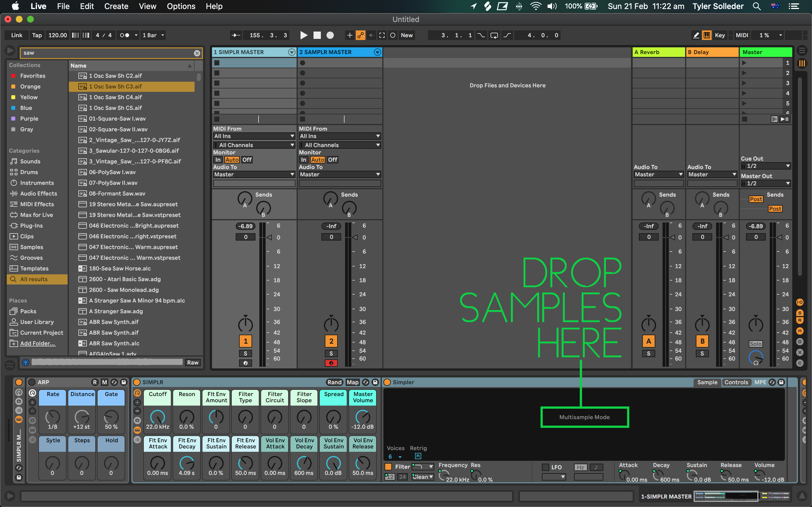
Task: Open the 1 Bar quantization dropdown
Action: tap(153, 35)
